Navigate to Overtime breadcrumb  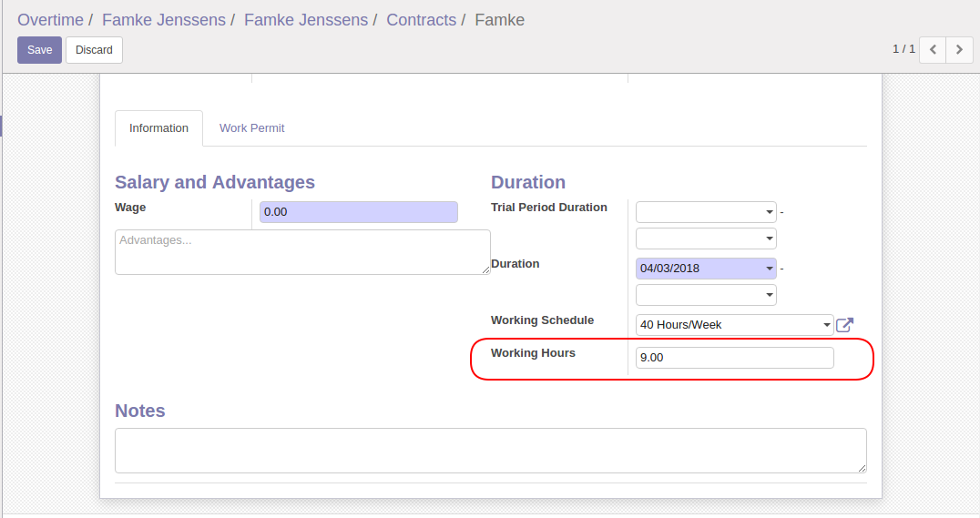coord(50,19)
